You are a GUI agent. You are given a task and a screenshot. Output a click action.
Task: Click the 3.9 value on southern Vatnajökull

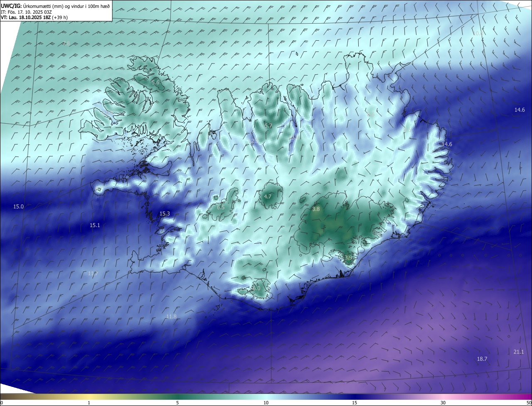(348, 258)
